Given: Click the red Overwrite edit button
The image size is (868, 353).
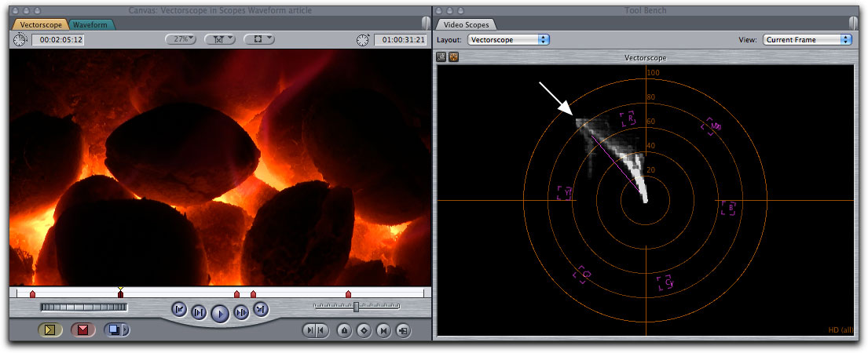Looking at the screenshot, I should pos(82,330).
